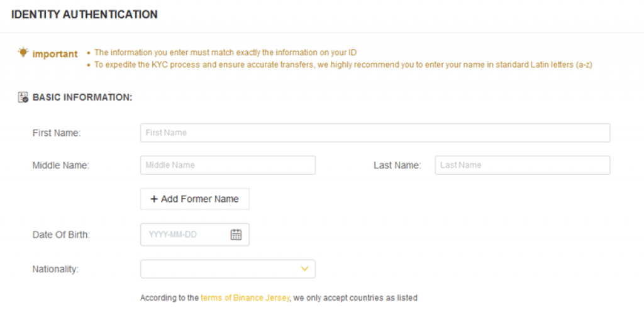Viewport: 644px width, 310px height.
Task: Focus the First Name input field
Action: pyautogui.click(x=375, y=133)
